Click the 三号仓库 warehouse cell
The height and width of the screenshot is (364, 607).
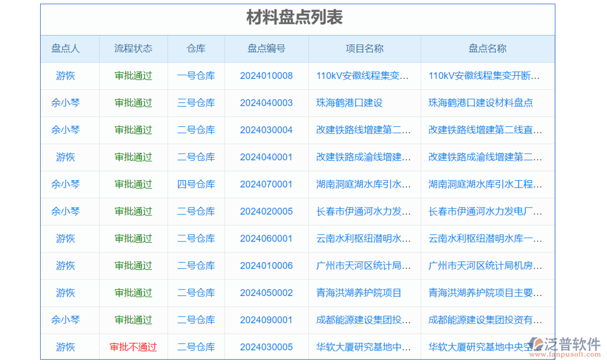point(196,103)
